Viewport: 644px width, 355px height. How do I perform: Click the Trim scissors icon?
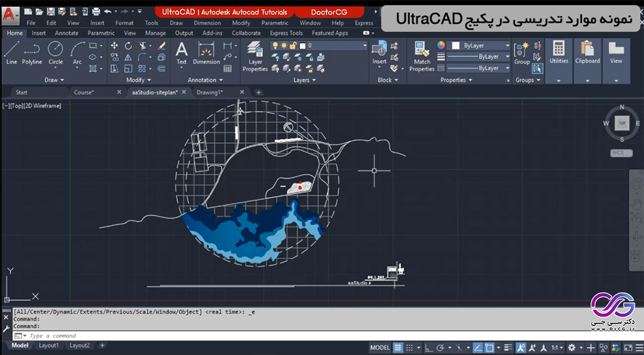(142, 46)
